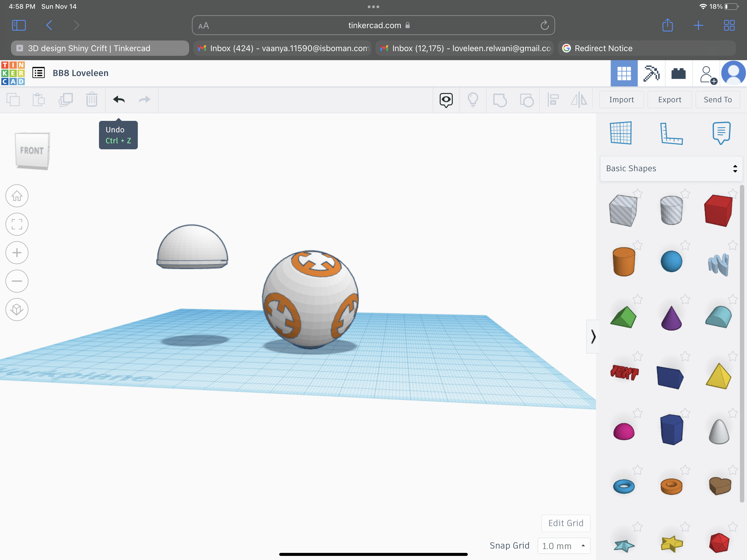
Task: Select the blue Sphere shape
Action: [671, 261]
